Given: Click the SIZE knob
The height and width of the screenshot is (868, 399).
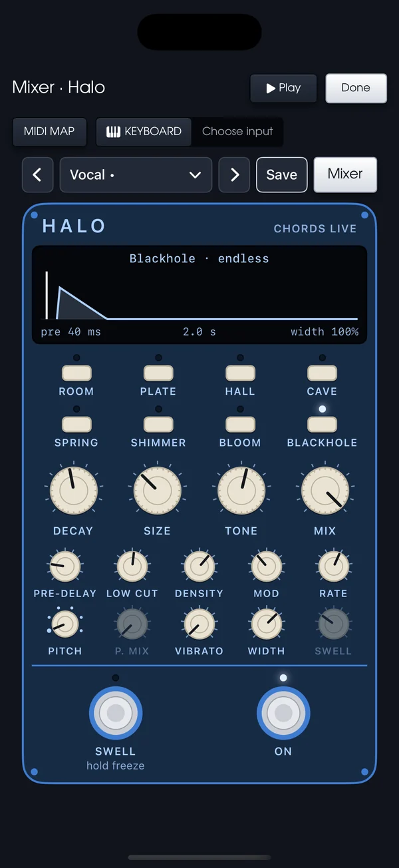Looking at the screenshot, I should pos(158,491).
